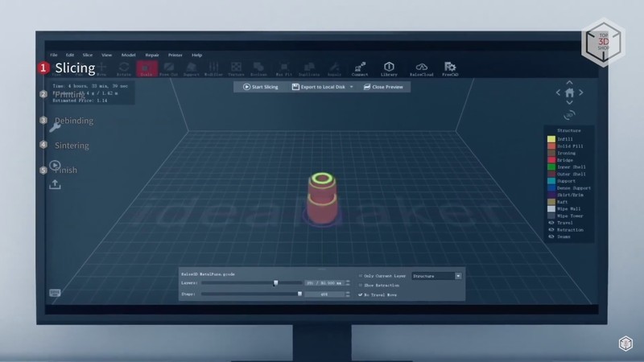Enable Only Current Layer checkbox

(360, 275)
